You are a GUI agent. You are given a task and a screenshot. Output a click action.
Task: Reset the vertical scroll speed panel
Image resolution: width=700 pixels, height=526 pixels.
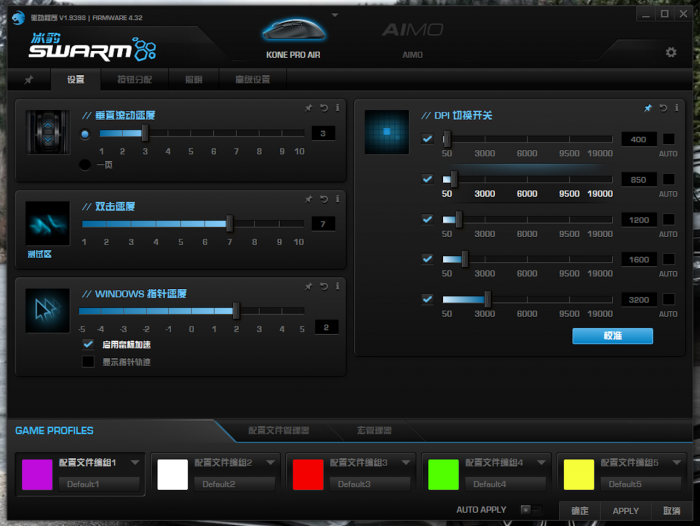(324, 108)
